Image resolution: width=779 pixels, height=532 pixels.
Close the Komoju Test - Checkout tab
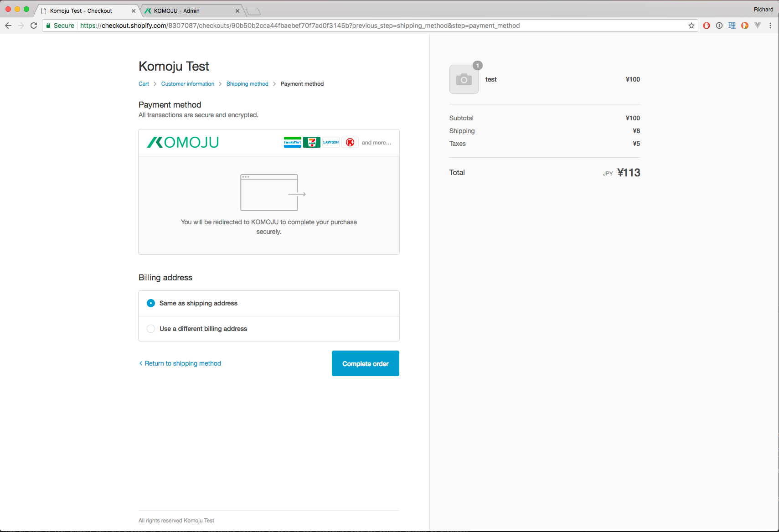[134, 11]
